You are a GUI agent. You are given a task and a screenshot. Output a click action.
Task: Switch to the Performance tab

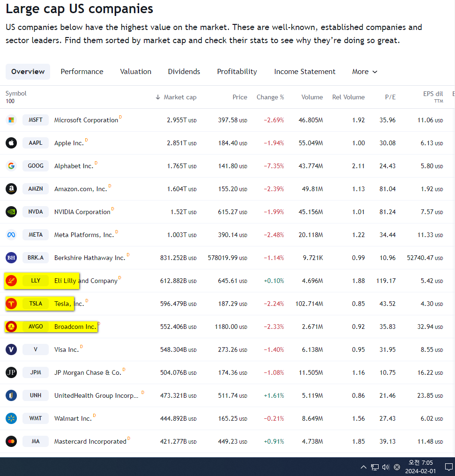(x=82, y=72)
